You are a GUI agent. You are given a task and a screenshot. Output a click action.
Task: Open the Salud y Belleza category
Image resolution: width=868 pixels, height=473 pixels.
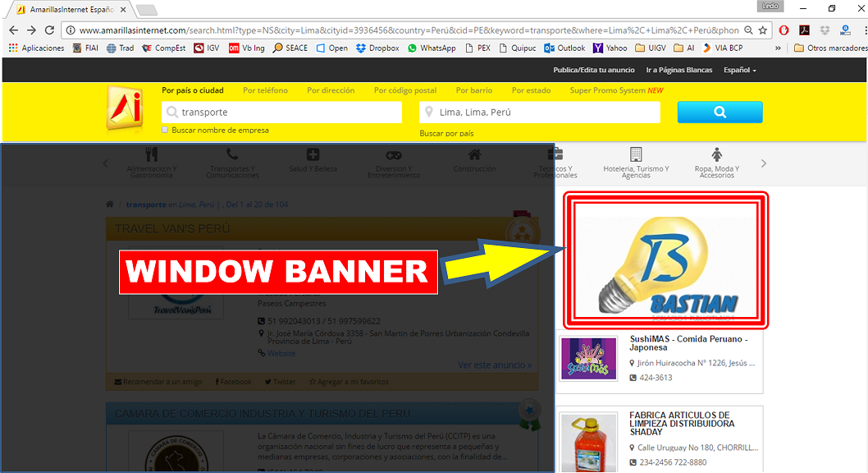tap(313, 160)
